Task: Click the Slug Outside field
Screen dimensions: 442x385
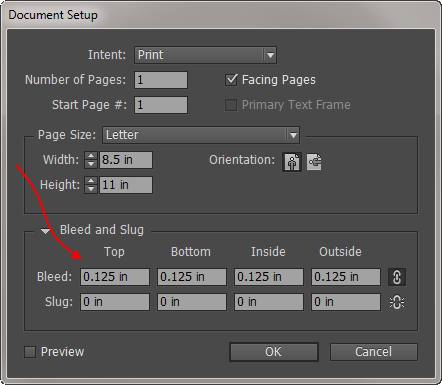Action: (346, 302)
